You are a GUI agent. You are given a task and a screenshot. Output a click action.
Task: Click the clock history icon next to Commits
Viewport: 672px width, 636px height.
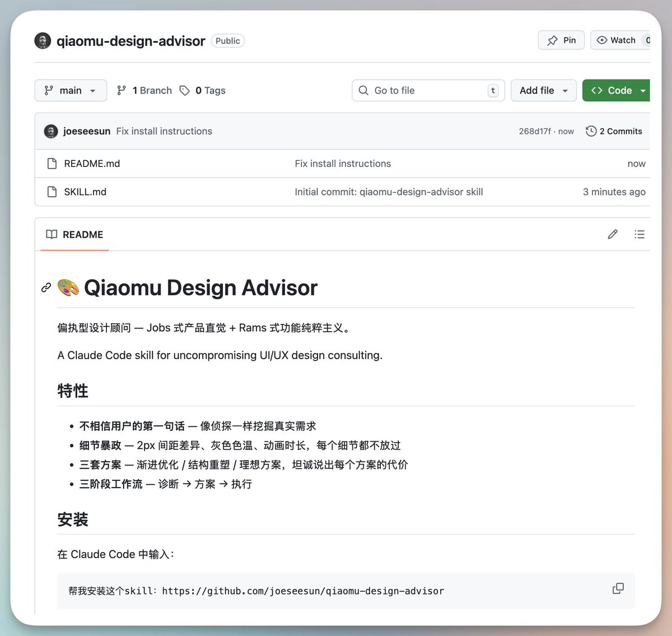[x=591, y=131]
